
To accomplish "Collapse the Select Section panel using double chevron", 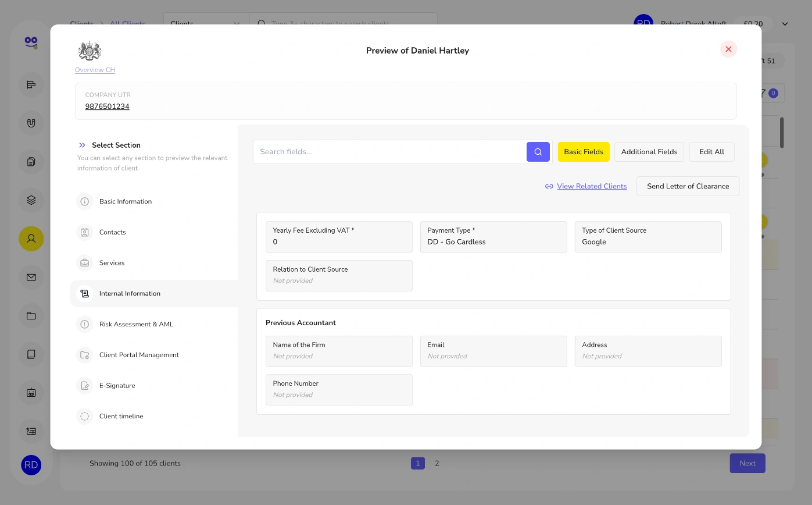I will 82,145.
